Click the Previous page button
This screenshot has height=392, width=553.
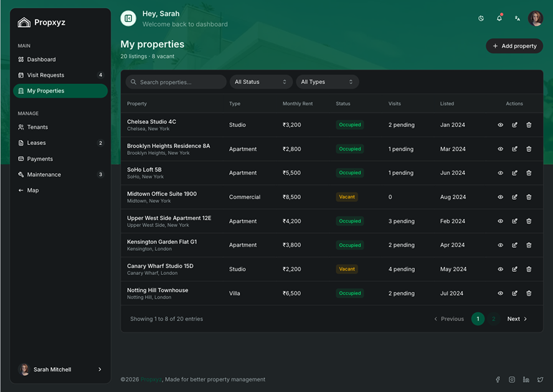(449, 319)
